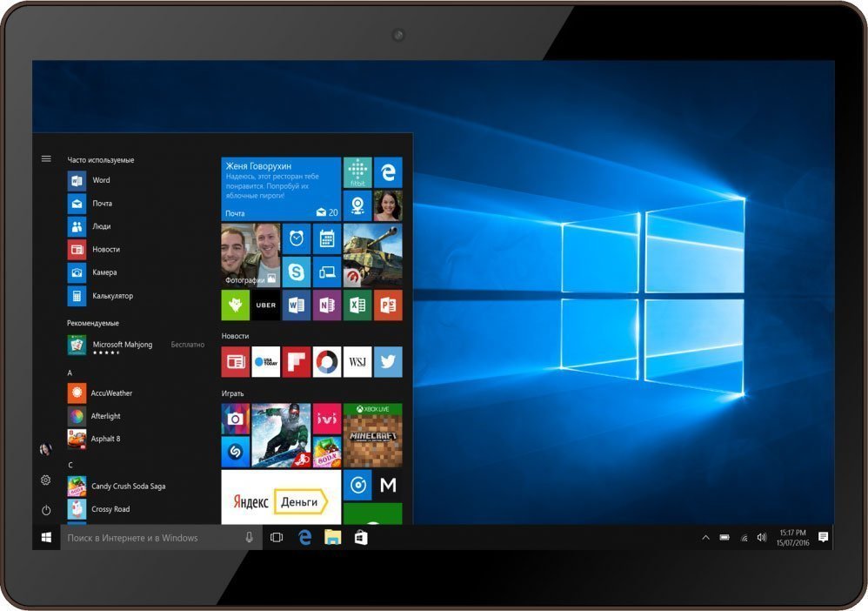Open the letter C index header

[x=70, y=465]
